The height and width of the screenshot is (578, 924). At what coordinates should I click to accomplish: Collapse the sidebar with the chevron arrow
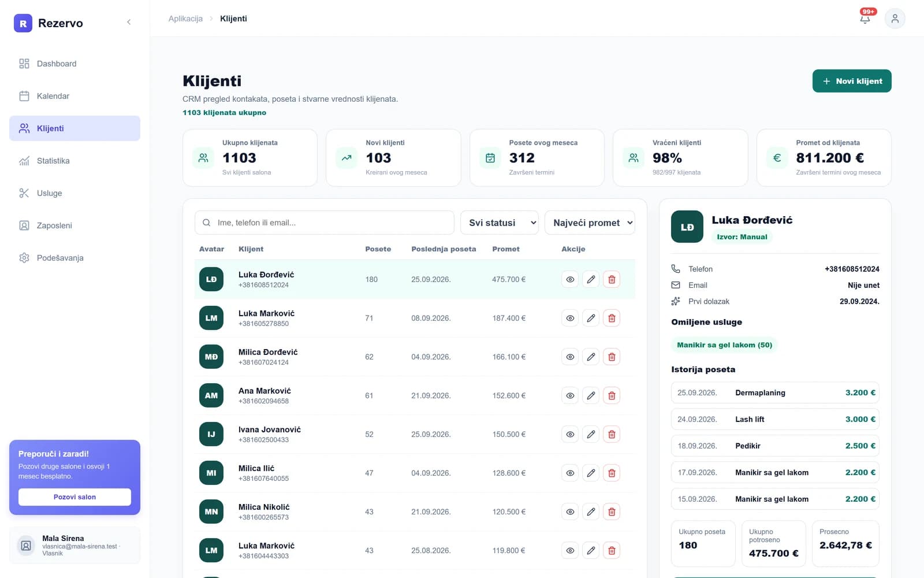[129, 22]
